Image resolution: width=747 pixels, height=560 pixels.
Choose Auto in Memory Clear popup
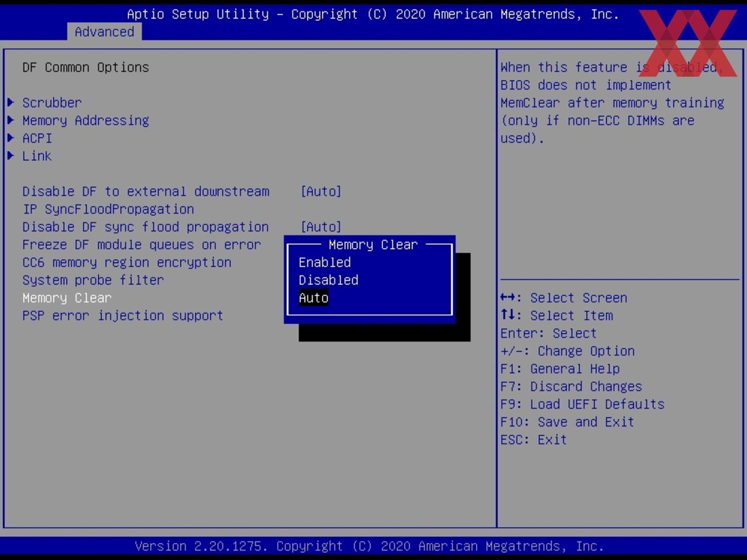click(314, 298)
